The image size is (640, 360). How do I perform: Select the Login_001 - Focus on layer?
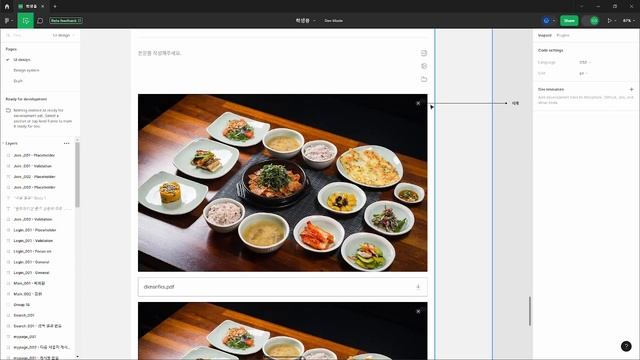32,251
